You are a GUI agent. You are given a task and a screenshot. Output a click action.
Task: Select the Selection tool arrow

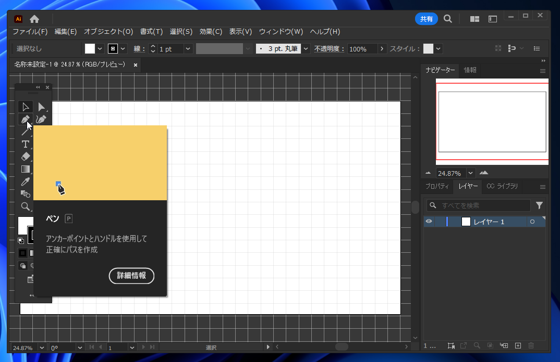tap(25, 107)
